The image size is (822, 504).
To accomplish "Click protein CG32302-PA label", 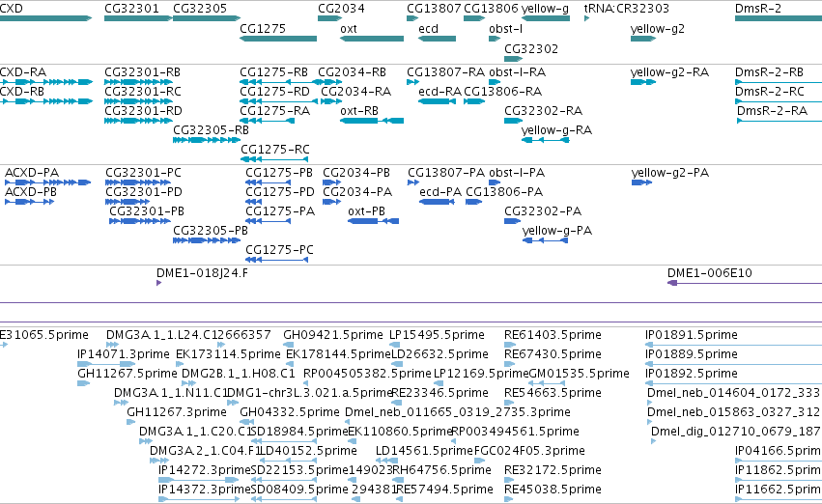I will 543,211.
